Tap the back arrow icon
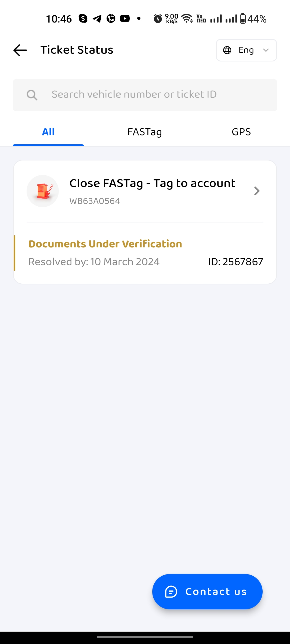290x644 pixels. point(20,50)
